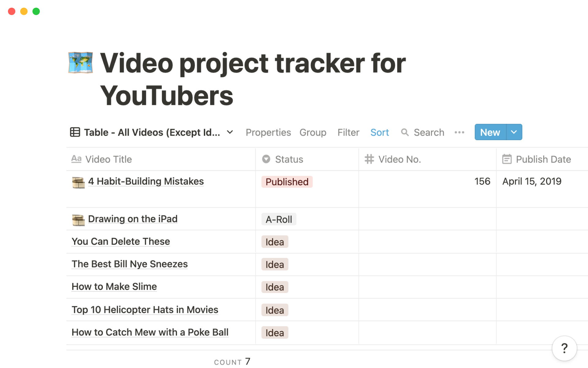Click the table view icon beside the view name

75,132
